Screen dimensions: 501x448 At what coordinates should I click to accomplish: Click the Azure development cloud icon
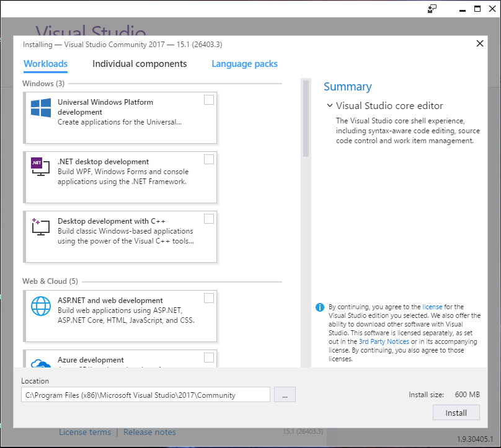click(x=41, y=363)
